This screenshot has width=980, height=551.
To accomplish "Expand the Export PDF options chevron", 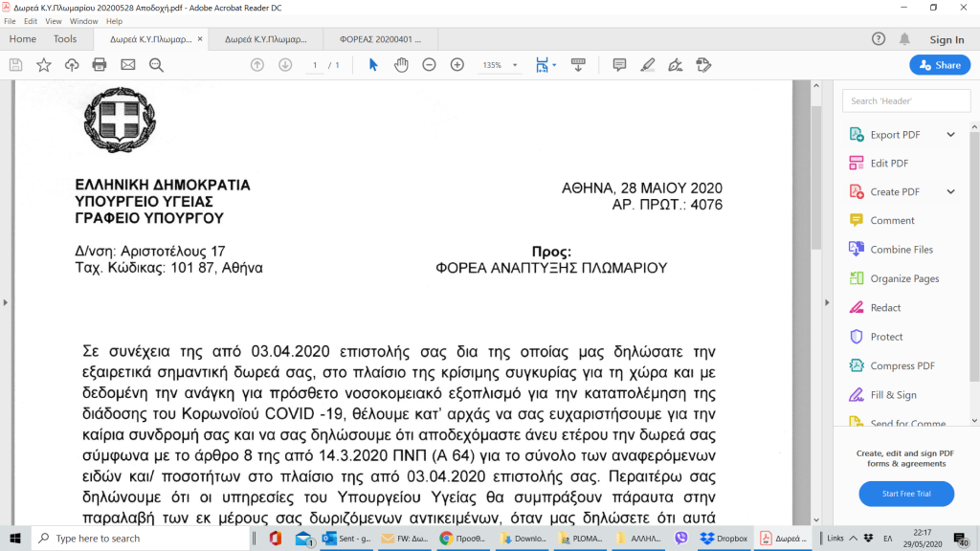I will (x=950, y=135).
